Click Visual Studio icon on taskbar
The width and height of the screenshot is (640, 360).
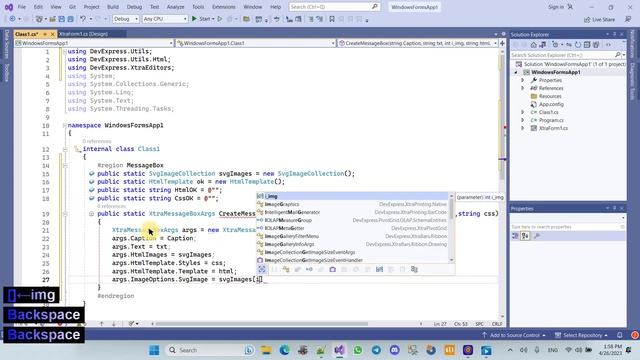[x=340, y=350]
